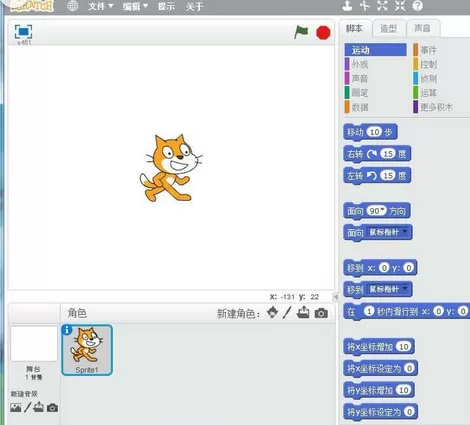Screen dimensions: 470x425
Task: Paint a new backdrop icon
Action: pos(28,407)
